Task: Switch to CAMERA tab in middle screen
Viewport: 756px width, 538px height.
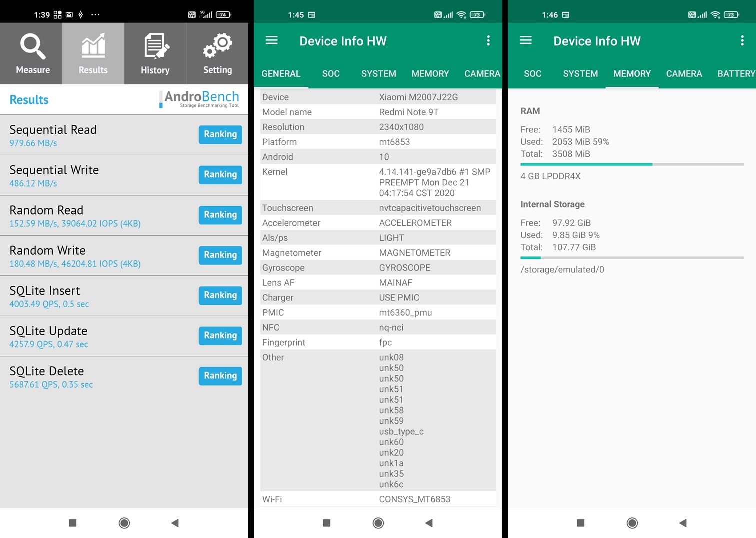Action: point(482,74)
